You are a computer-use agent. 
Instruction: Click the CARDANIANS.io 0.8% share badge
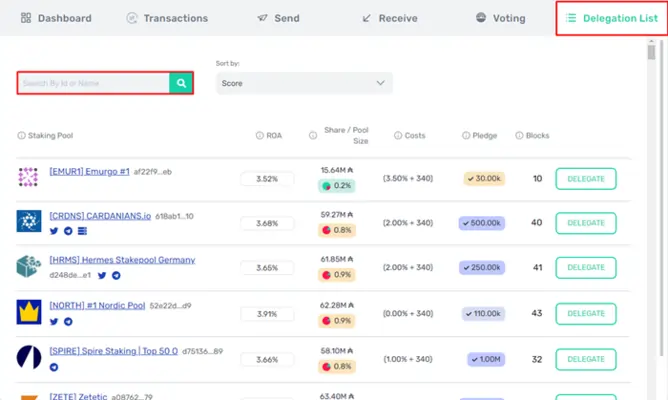337,230
